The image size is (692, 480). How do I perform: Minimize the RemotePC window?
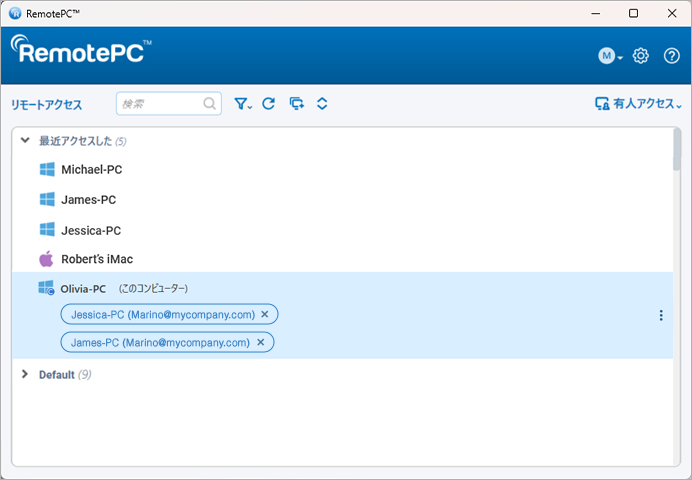596,13
